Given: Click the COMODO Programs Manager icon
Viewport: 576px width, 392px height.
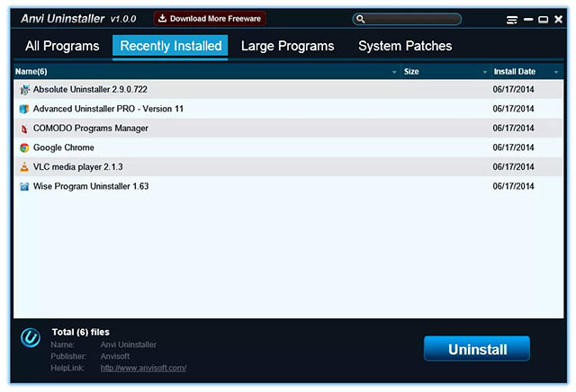Looking at the screenshot, I should [x=24, y=129].
